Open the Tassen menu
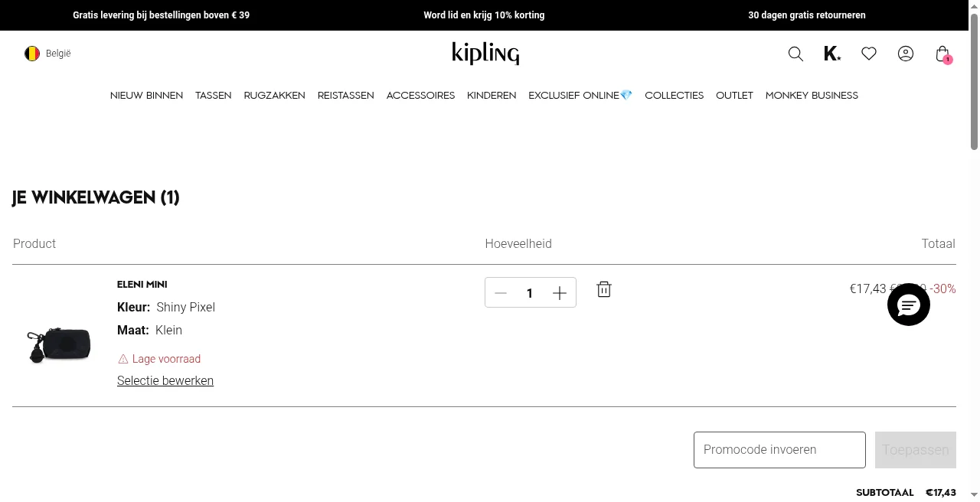 click(214, 96)
